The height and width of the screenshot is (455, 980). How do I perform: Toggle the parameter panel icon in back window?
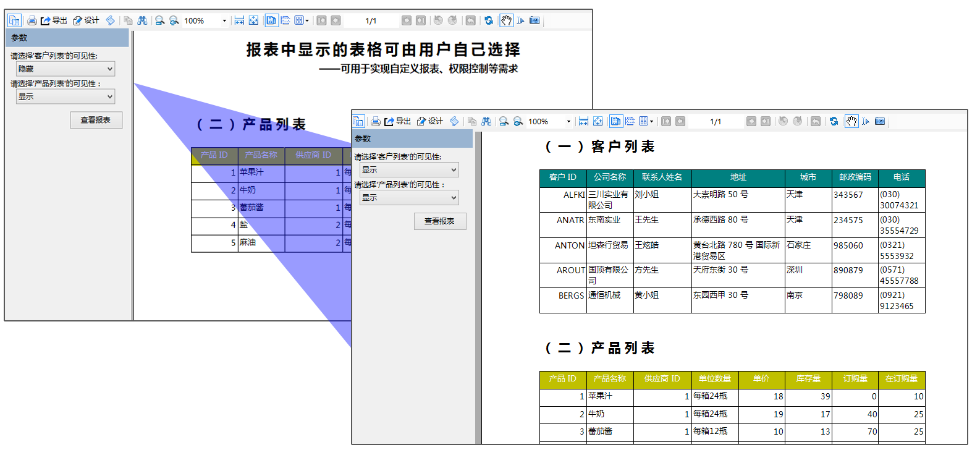coord(14,20)
